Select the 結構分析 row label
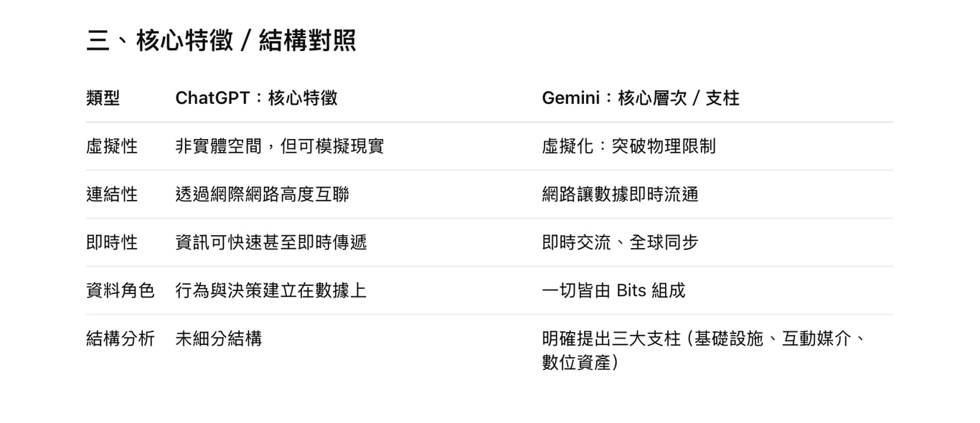 tap(120, 338)
